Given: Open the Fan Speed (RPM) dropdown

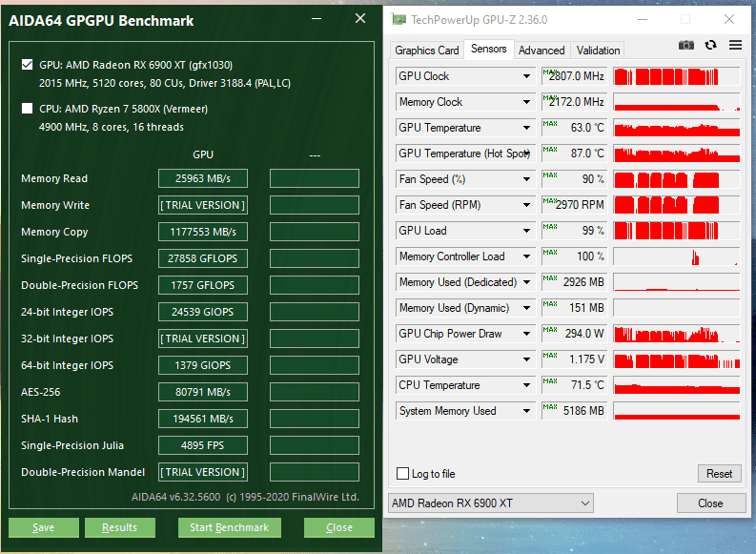Looking at the screenshot, I should 526,205.
